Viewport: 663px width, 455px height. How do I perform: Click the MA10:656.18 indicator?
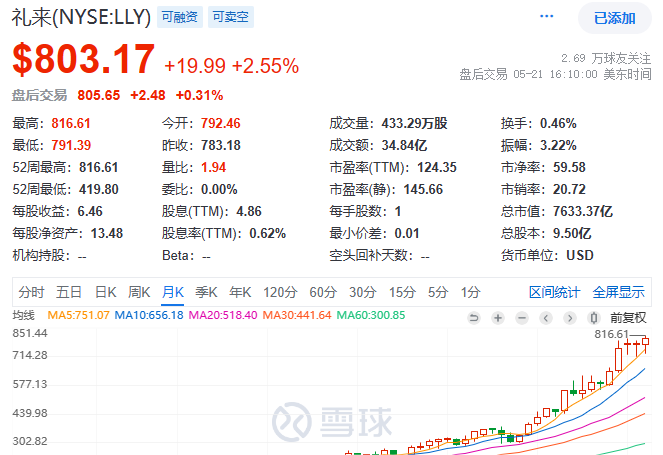point(149,315)
